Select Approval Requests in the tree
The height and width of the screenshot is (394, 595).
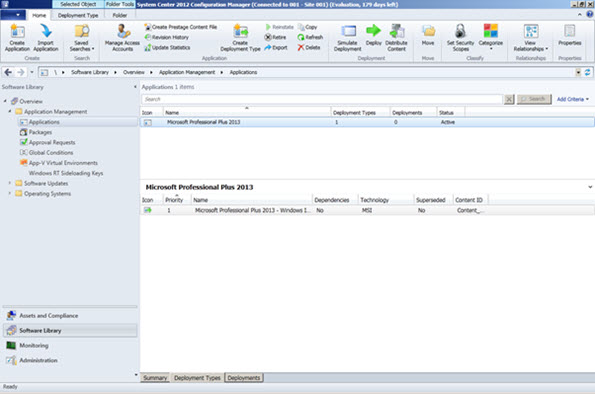click(52, 142)
